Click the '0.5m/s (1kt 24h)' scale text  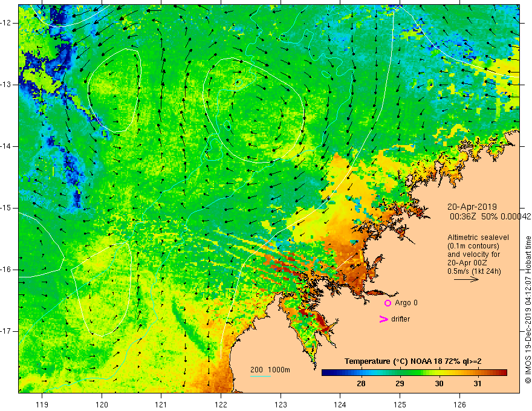coord(474,271)
